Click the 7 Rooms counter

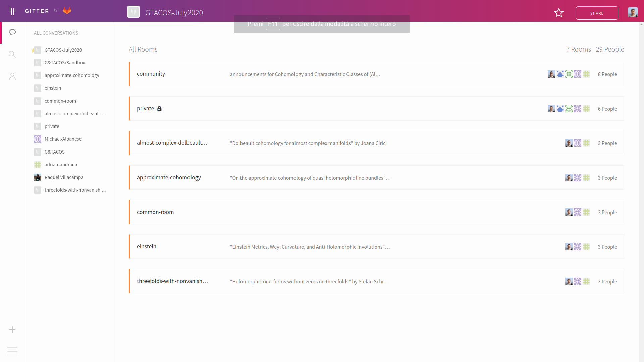[579, 49]
